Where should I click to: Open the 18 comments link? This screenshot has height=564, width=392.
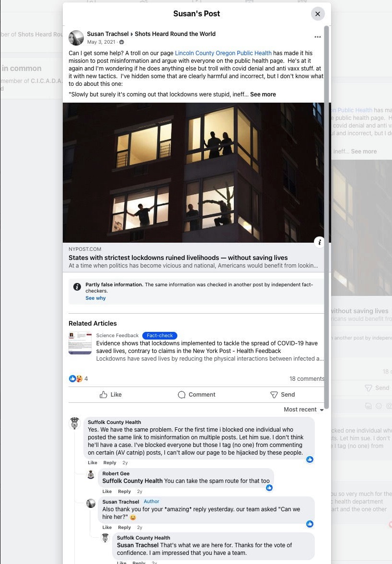click(307, 378)
